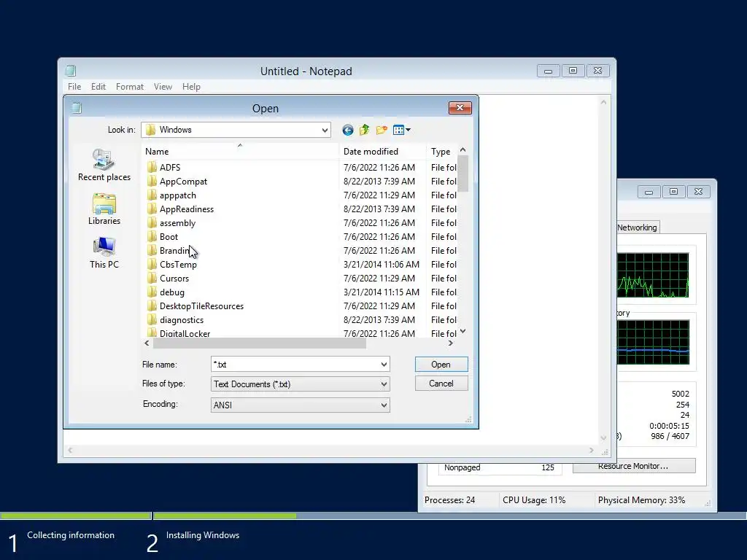Click the Installing Windows progress bar

pos(449,516)
